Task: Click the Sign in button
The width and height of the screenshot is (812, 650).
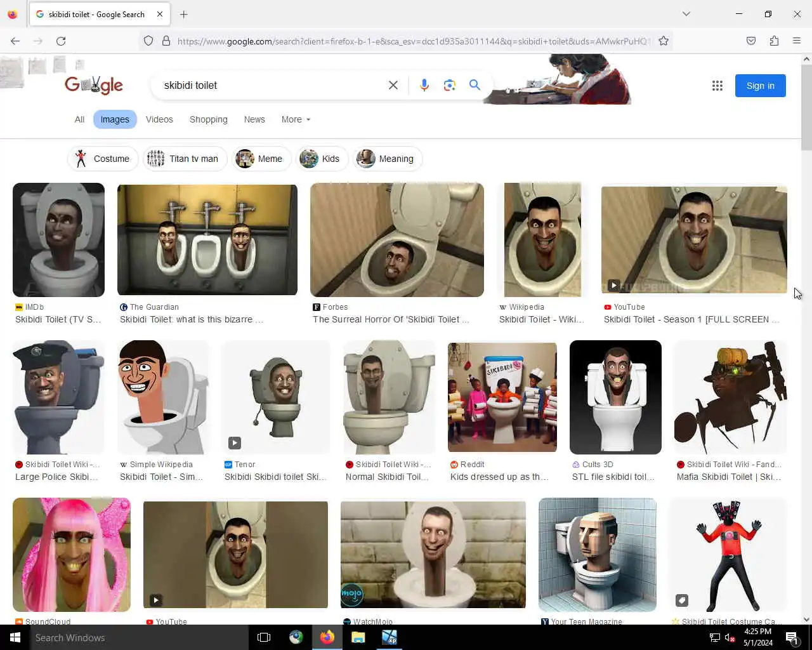Action: (760, 86)
